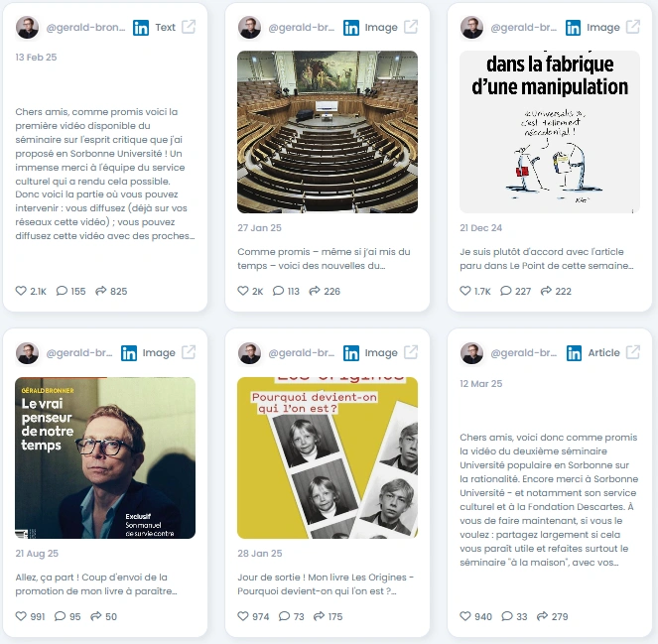
Task: Click the share icon showing 279 shares
Action: [542, 616]
